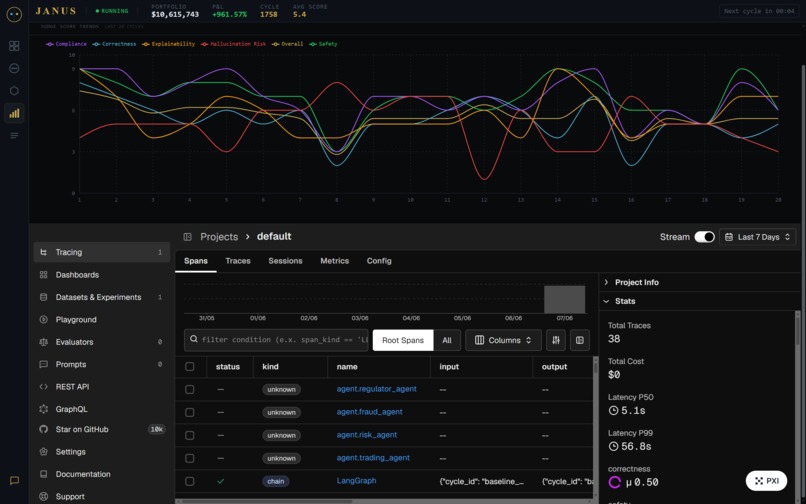Switch to the Metrics tab
This screenshot has width=806, height=504.
coord(335,261)
